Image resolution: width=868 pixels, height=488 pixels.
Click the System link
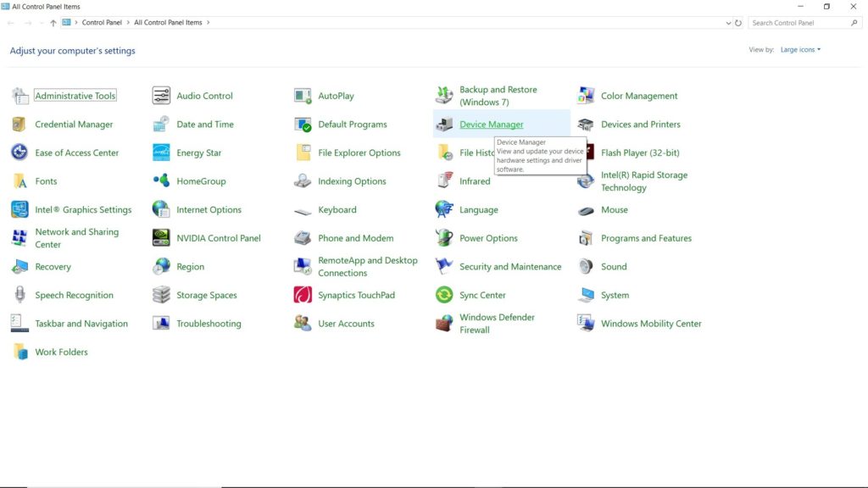[x=615, y=295]
